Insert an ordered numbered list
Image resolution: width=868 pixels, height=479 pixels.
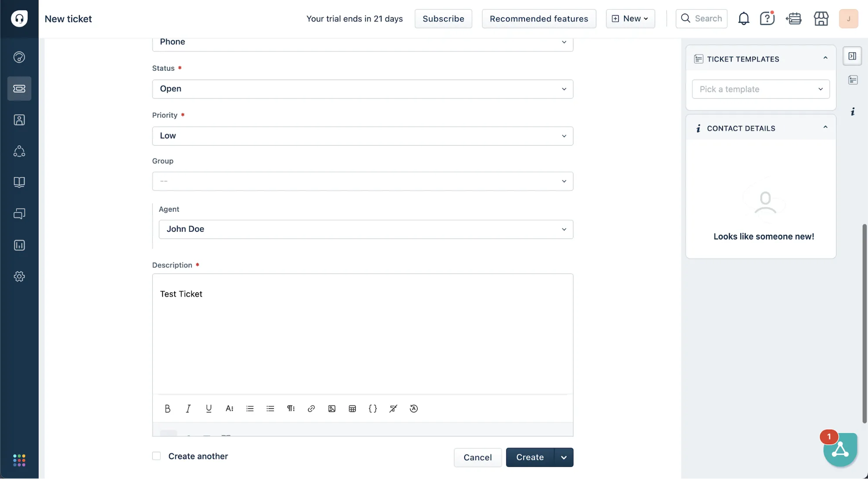coord(250,409)
